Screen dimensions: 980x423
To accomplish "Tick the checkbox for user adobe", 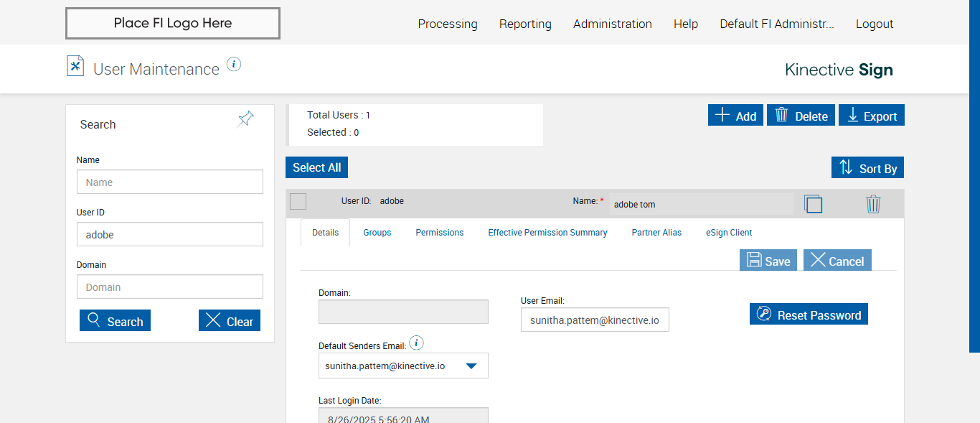I will pos(298,202).
